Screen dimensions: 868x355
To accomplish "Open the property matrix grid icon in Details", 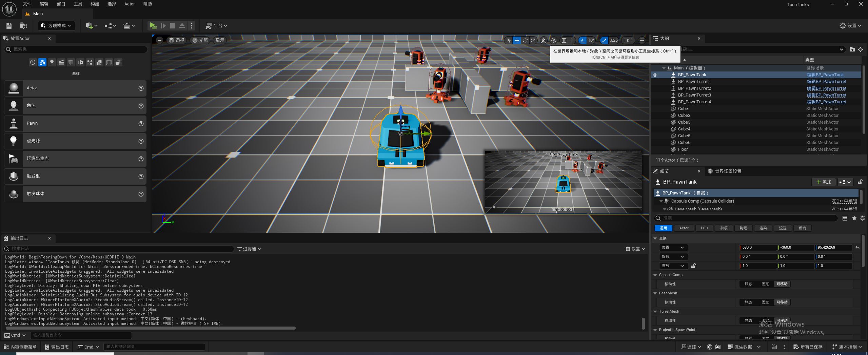I will pos(845,218).
